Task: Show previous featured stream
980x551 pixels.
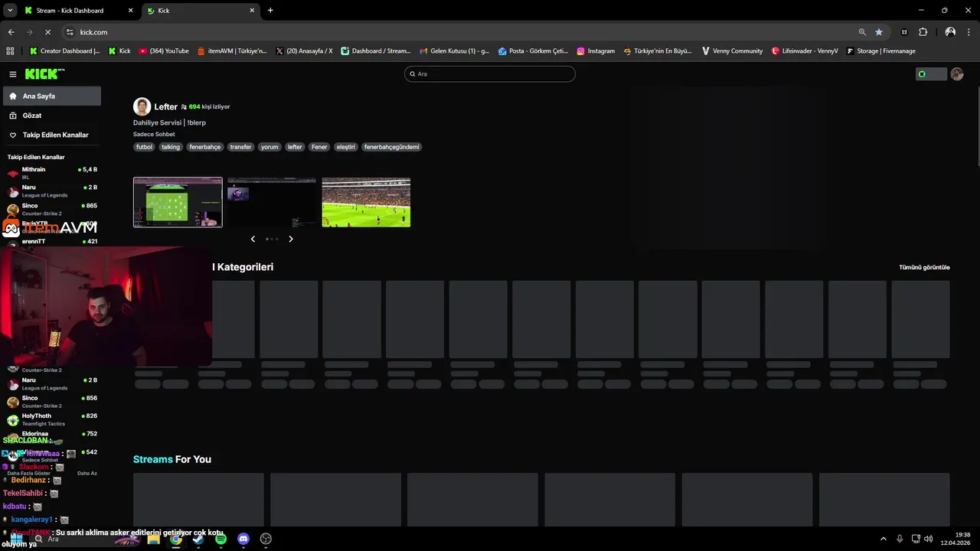Action: 253,239
